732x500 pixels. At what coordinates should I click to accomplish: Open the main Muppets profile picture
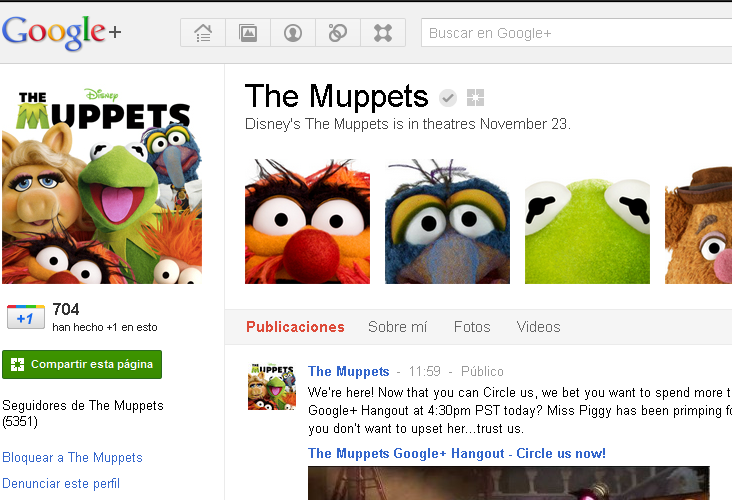(102, 185)
